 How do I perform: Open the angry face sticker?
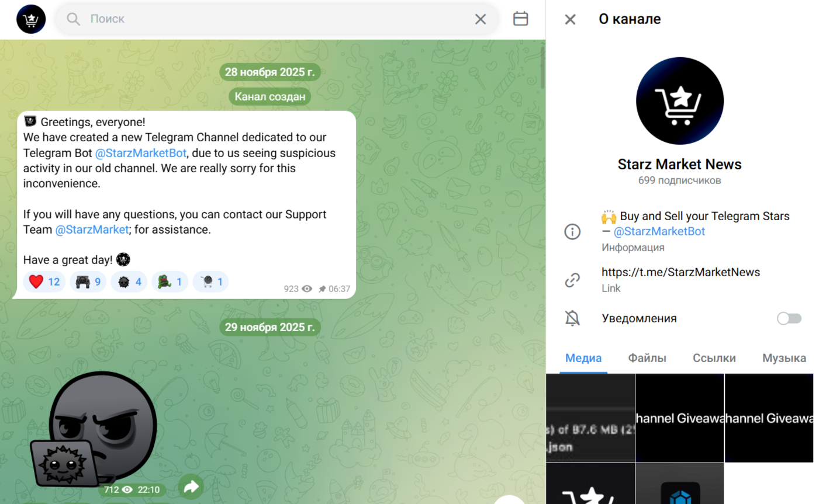94,429
